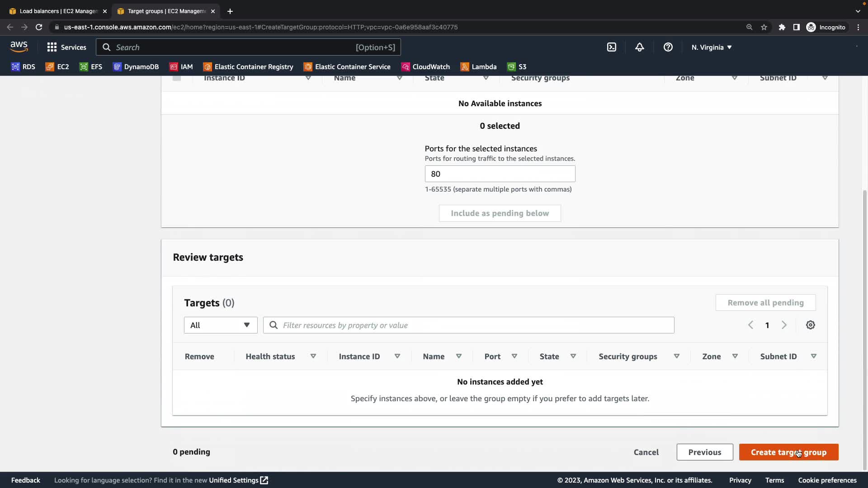Screen dimensions: 868x488
Task: Open the help question mark icon
Action: (x=668, y=47)
